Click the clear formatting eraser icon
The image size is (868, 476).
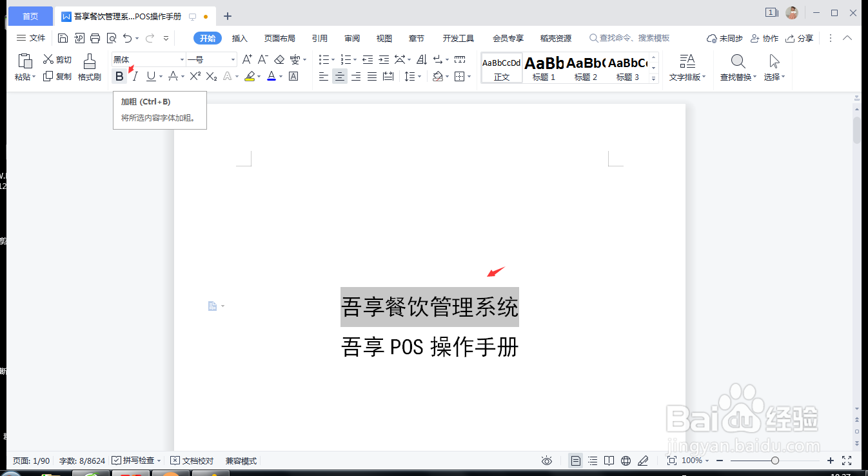point(279,59)
